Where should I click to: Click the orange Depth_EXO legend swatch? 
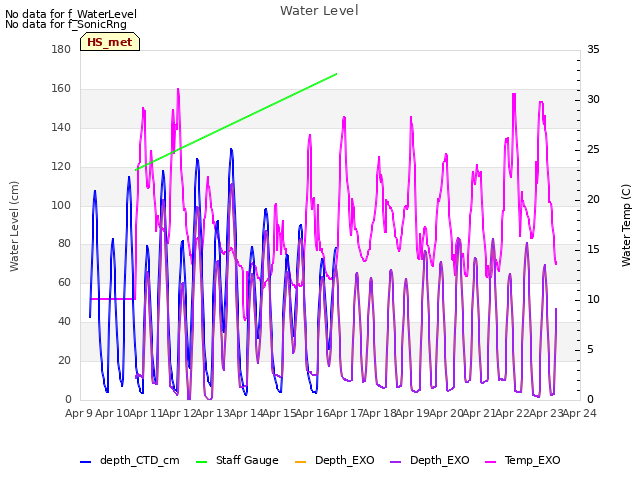pos(300,462)
